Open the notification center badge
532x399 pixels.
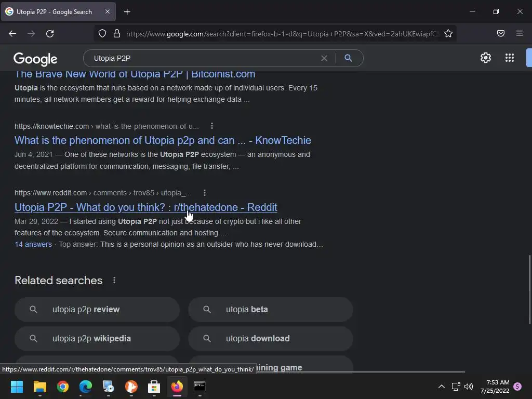(517, 387)
